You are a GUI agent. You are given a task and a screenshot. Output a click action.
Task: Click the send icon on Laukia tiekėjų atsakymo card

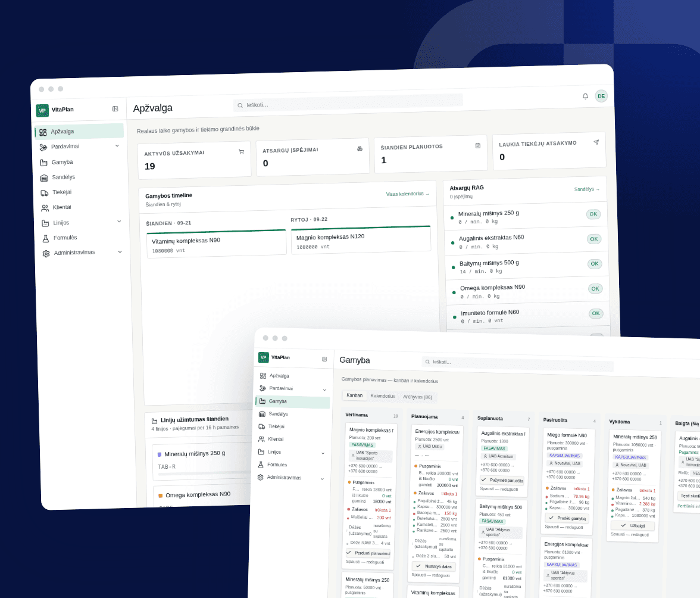coord(596,142)
